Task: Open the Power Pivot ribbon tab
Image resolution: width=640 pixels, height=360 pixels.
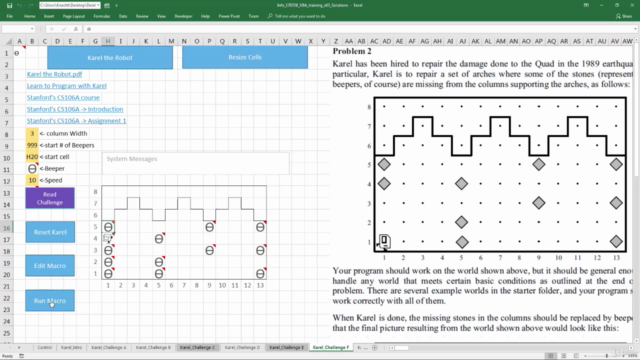Action: point(229,16)
